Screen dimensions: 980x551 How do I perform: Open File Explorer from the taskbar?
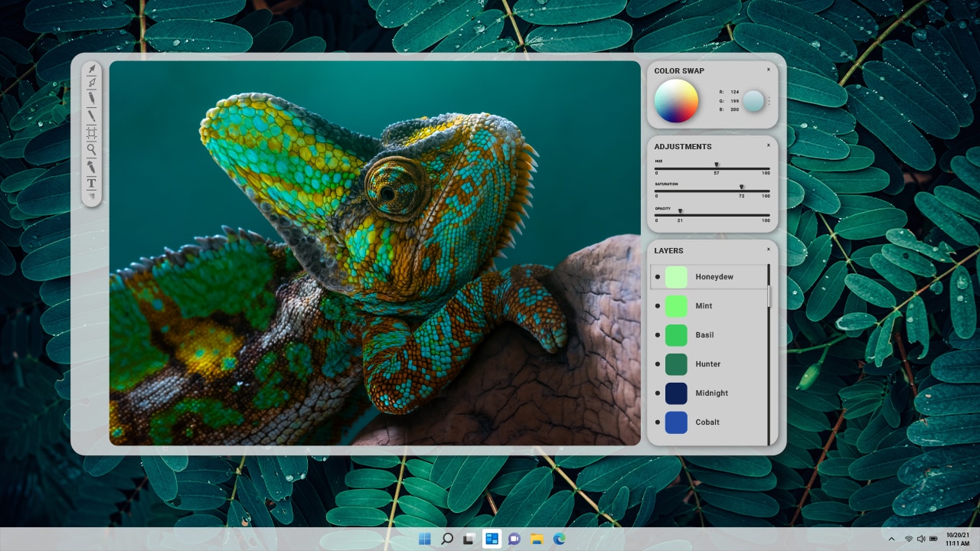[537, 539]
